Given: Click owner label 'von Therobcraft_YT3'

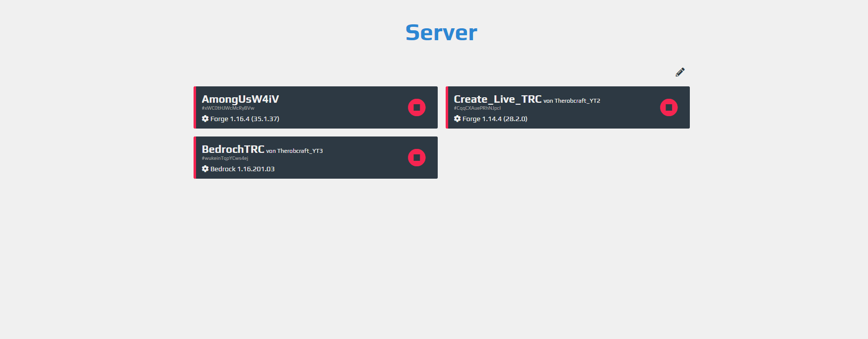Looking at the screenshot, I should tap(294, 151).
